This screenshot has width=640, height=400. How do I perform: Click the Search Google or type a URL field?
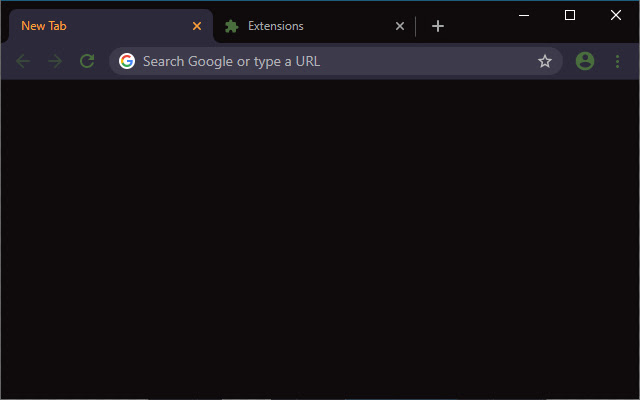tap(336, 61)
